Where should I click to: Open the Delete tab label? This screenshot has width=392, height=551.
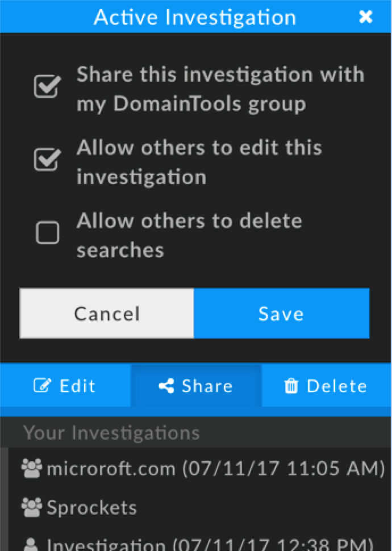337,386
